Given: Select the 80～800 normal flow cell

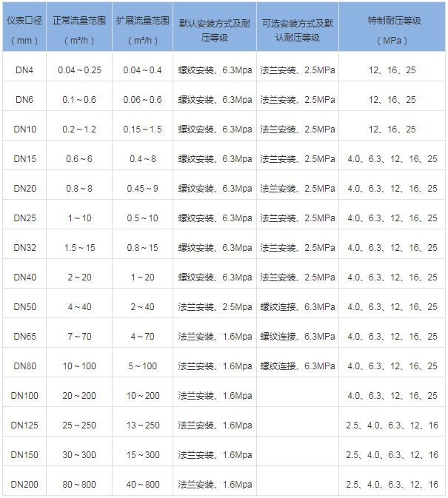Looking at the screenshot, I should (78, 485).
